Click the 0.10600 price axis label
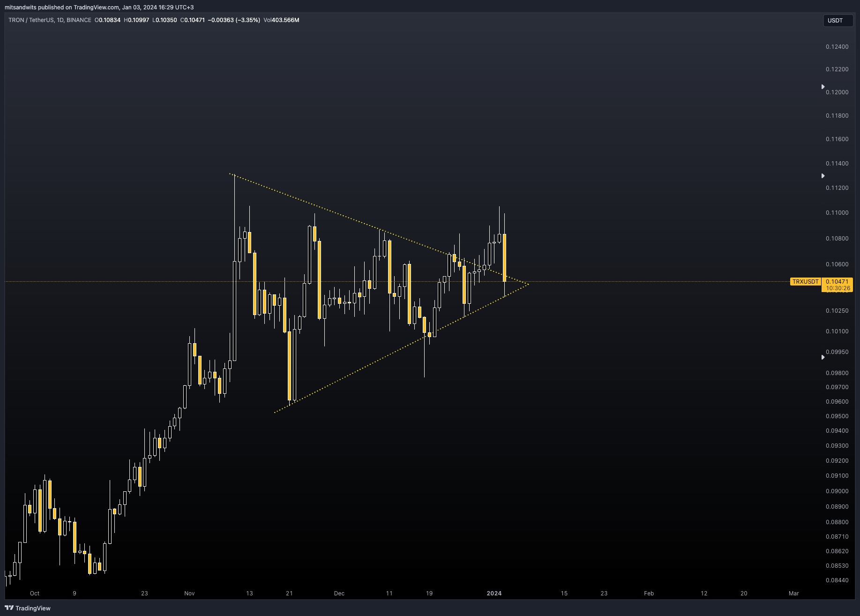This screenshot has height=616, width=860. pyautogui.click(x=837, y=264)
